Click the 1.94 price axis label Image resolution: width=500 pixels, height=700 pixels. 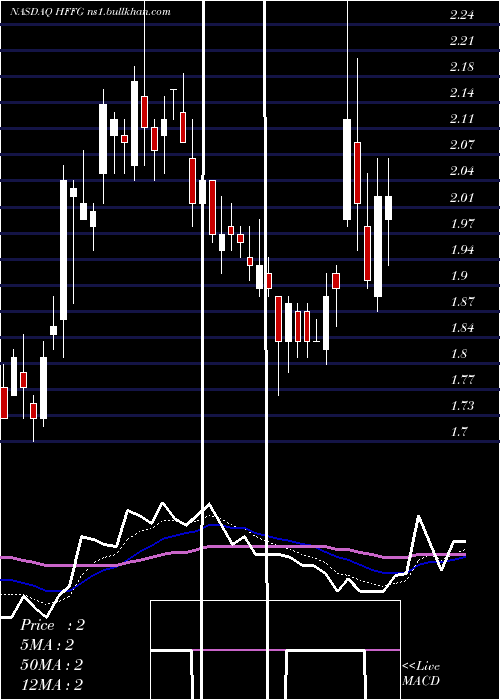(x=462, y=250)
